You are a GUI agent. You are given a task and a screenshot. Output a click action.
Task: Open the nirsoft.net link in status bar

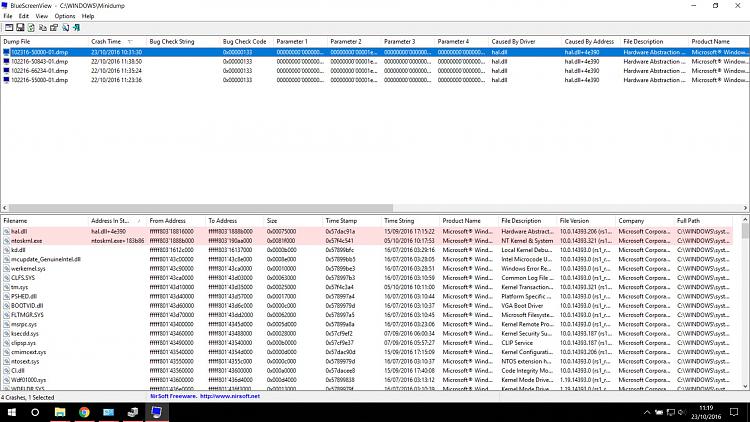[x=230, y=397]
